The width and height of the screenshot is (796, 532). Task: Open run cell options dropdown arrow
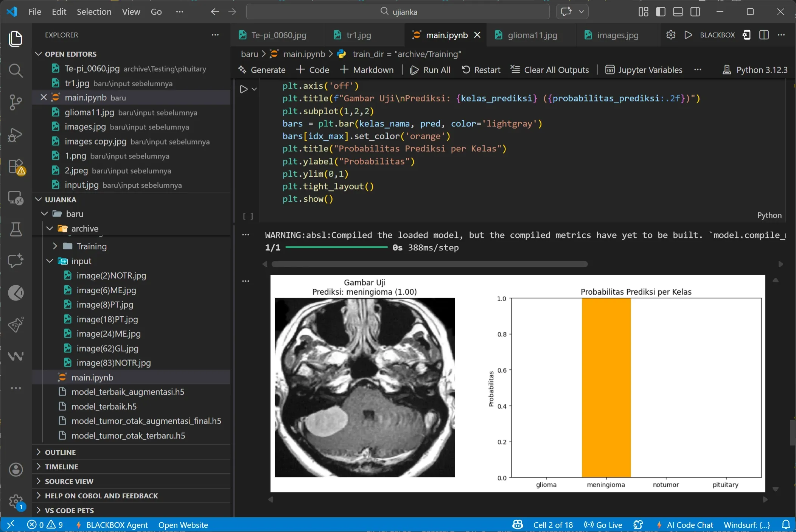254,89
